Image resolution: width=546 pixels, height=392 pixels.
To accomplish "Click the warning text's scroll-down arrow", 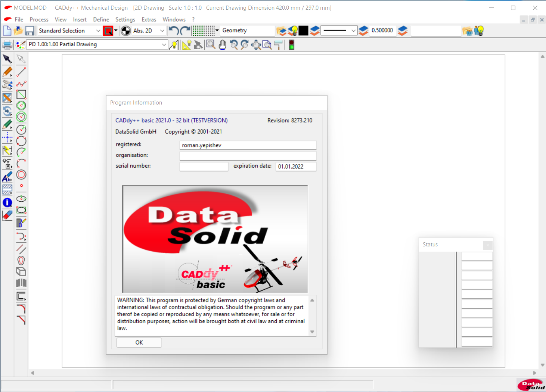I will pyautogui.click(x=312, y=332).
